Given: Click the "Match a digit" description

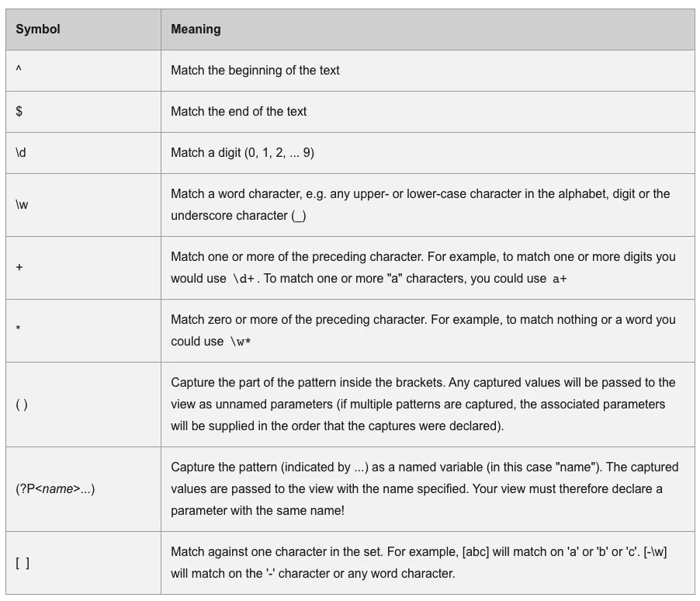Looking at the screenshot, I should click(242, 153).
